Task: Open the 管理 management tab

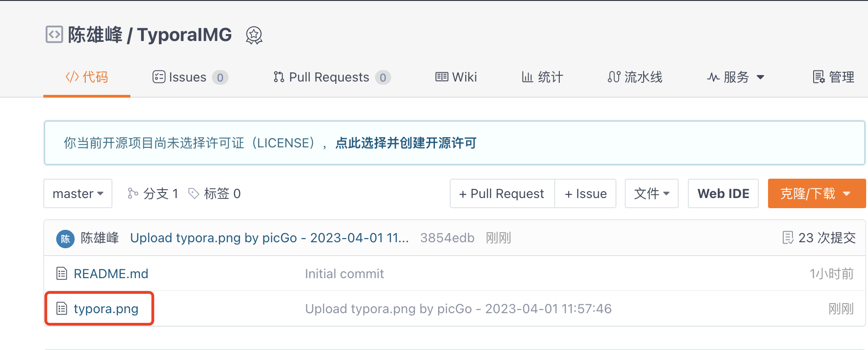Action: (833, 77)
